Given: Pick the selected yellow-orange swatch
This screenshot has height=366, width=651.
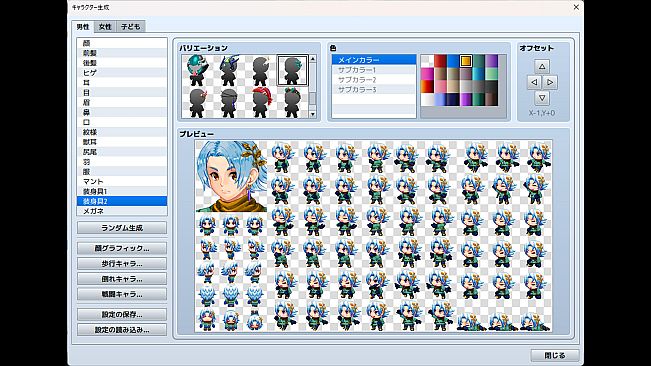Looking at the screenshot, I should (466, 61).
